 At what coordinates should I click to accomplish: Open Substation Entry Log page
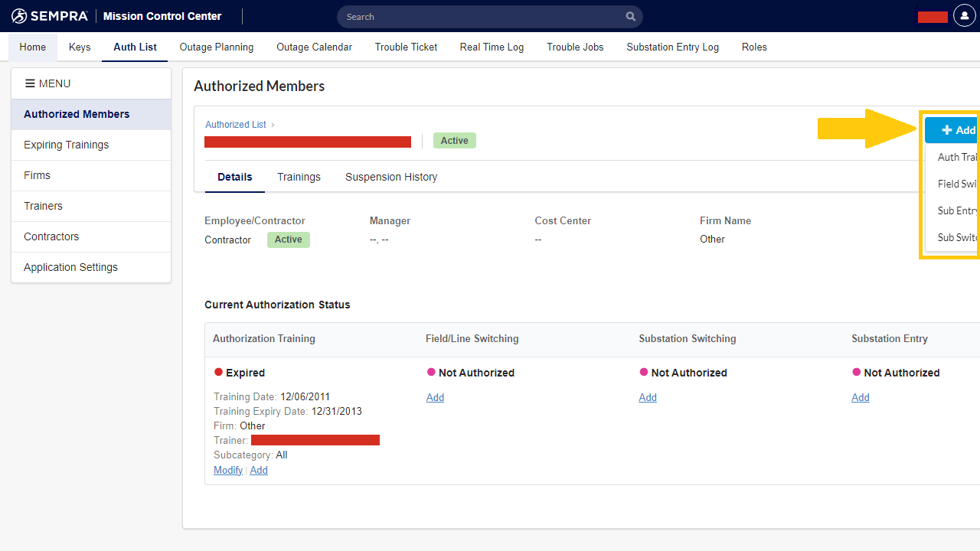point(672,47)
